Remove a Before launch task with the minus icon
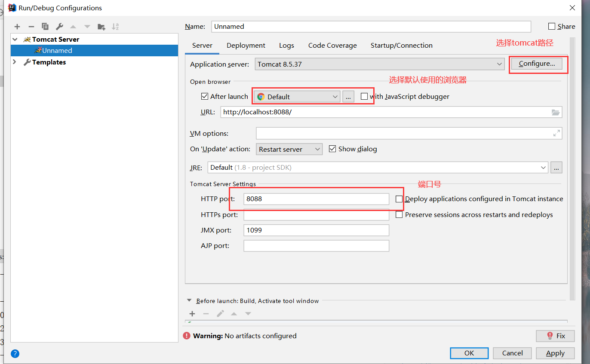590x364 pixels. (206, 314)
